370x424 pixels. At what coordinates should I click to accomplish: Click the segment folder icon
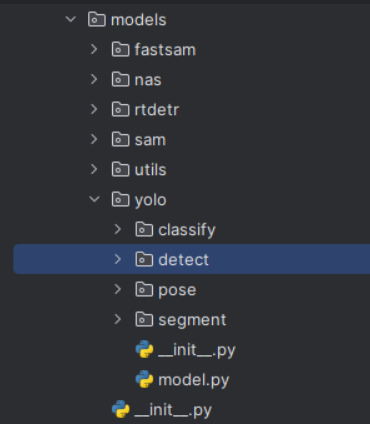[x=144, y=319]
